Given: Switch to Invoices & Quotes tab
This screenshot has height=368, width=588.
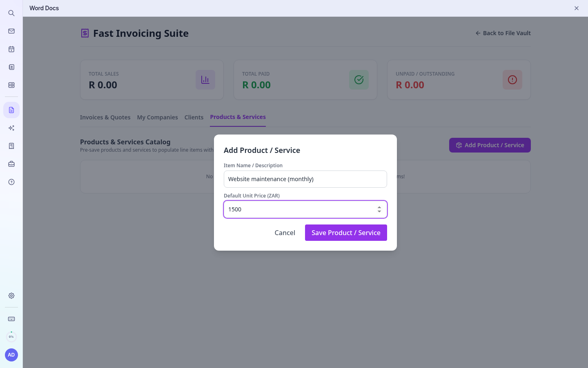Looking at the screenshot, I should click(105, 117).
